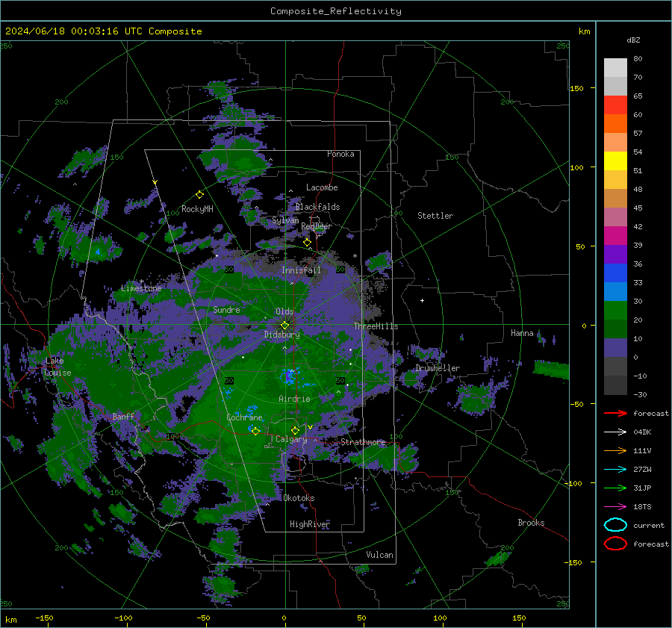This screenshot has width=672, height=628.
Task: Click the red forecast arrow in legend
Action: 615,413
